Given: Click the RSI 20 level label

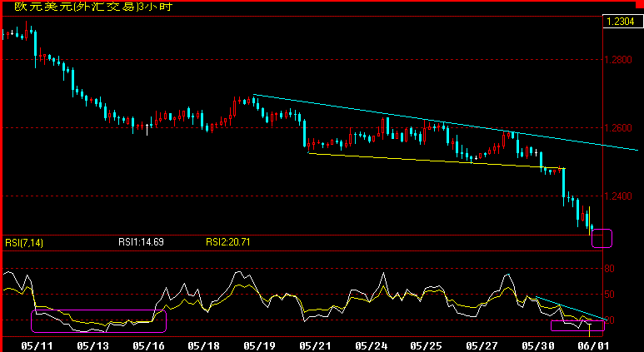Looking at the screenshot, I should tap(610, 320).
